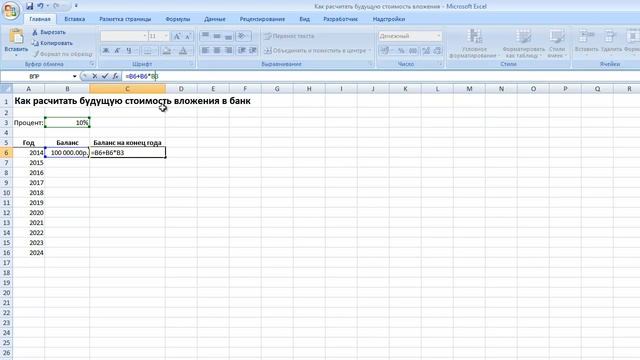The image size is (640, 360).
Task: Open the Буфер обмена dialog launcher
Action: (92, 64)
